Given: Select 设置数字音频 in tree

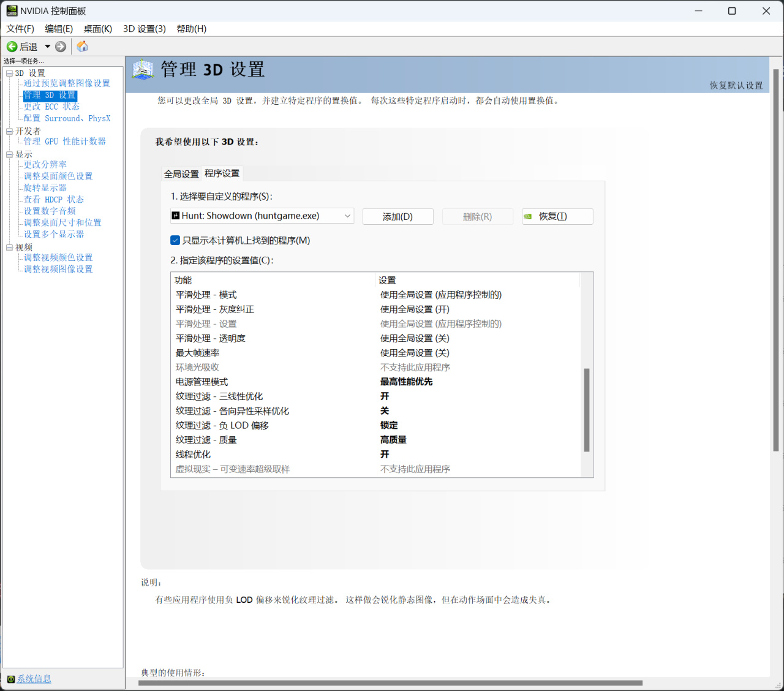Looking at the screenshot, I should 50,211.
